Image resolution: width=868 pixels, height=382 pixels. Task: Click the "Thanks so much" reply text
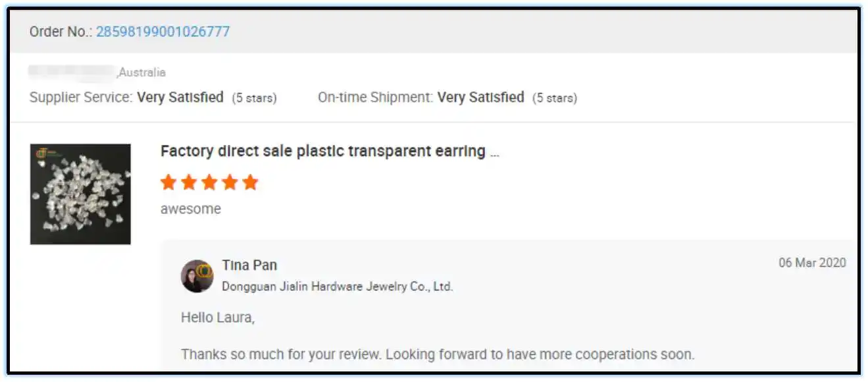pos(437,354)
